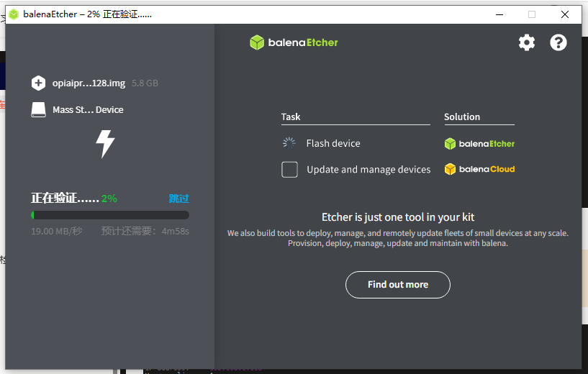Click the verification progress bar
The image size is (588, 374).
point(110,215)
